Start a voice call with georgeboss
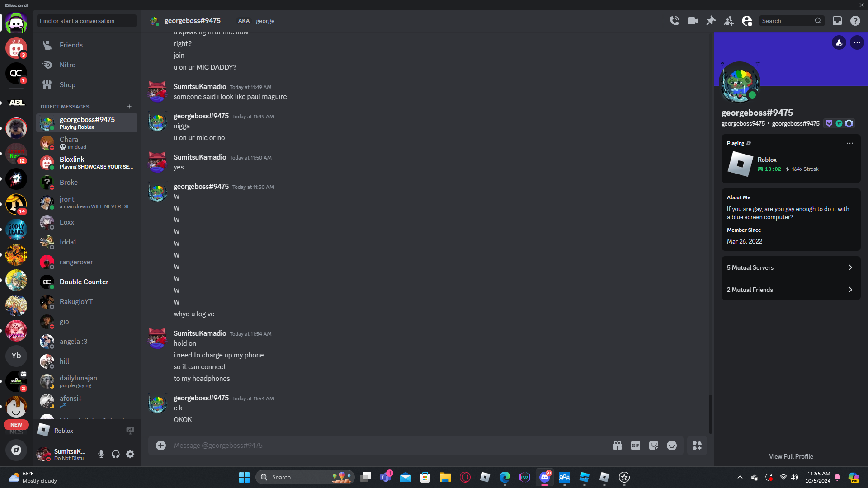 tap(674, 21)
